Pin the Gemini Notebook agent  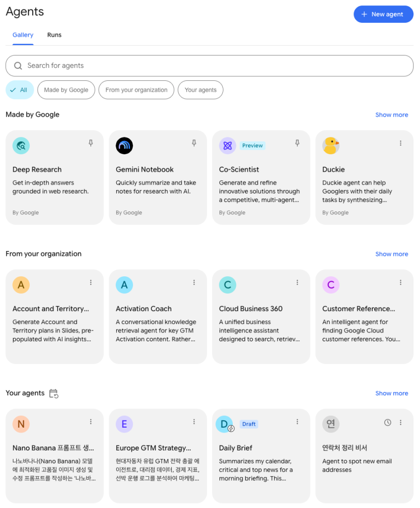(x=194, y=143)
